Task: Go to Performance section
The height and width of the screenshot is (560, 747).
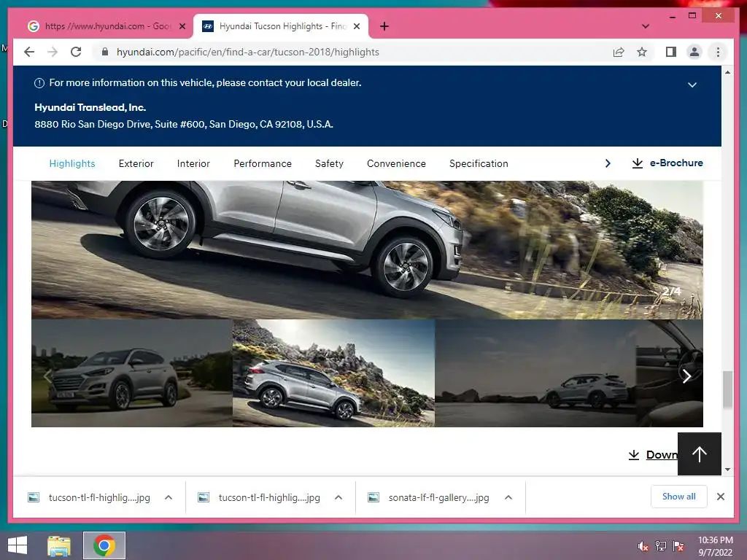Action: coord(263,163)
